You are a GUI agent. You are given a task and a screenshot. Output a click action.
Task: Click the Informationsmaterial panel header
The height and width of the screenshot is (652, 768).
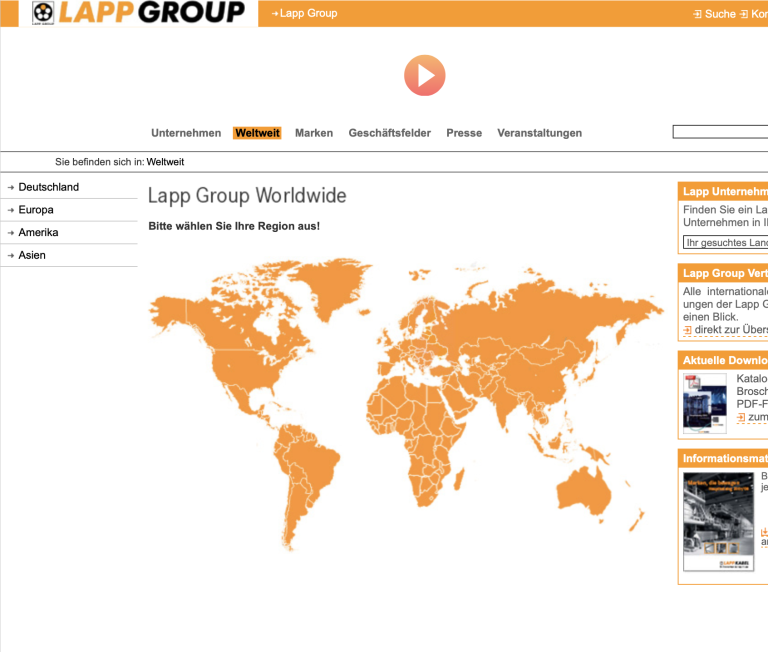(723, 459)
